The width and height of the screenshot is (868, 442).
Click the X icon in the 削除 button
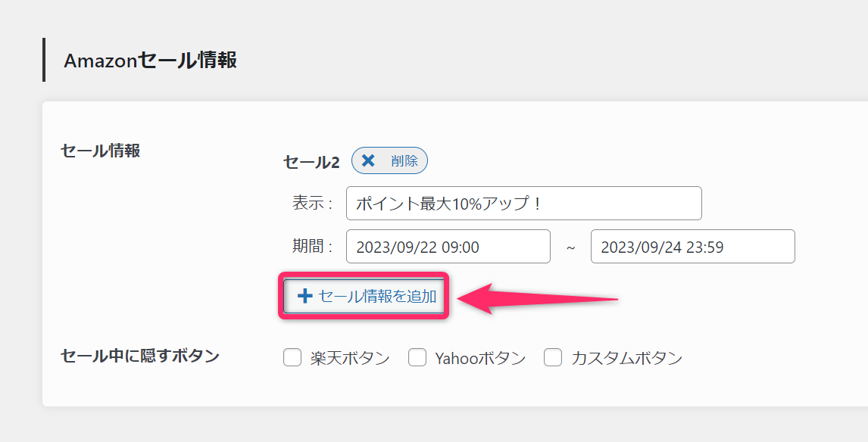(368, 160)
